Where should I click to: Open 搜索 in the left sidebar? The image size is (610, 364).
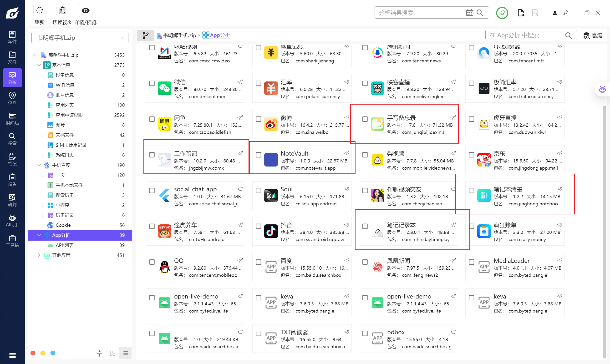(x=12, y=139)
